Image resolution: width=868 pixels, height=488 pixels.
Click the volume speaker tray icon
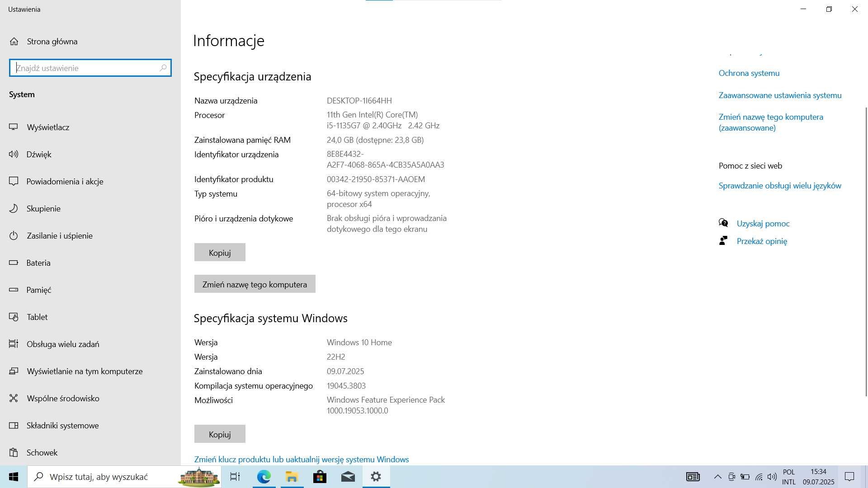[772, 477]
